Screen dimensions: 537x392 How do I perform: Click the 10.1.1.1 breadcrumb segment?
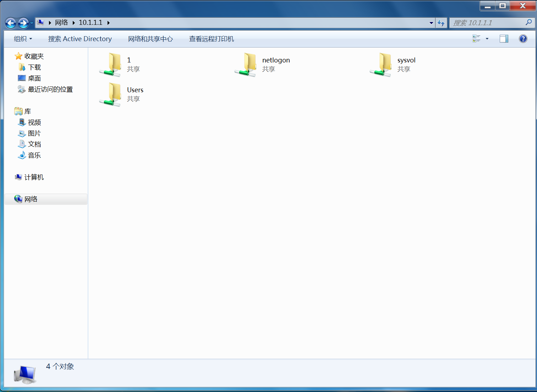[x=91, y=23]
